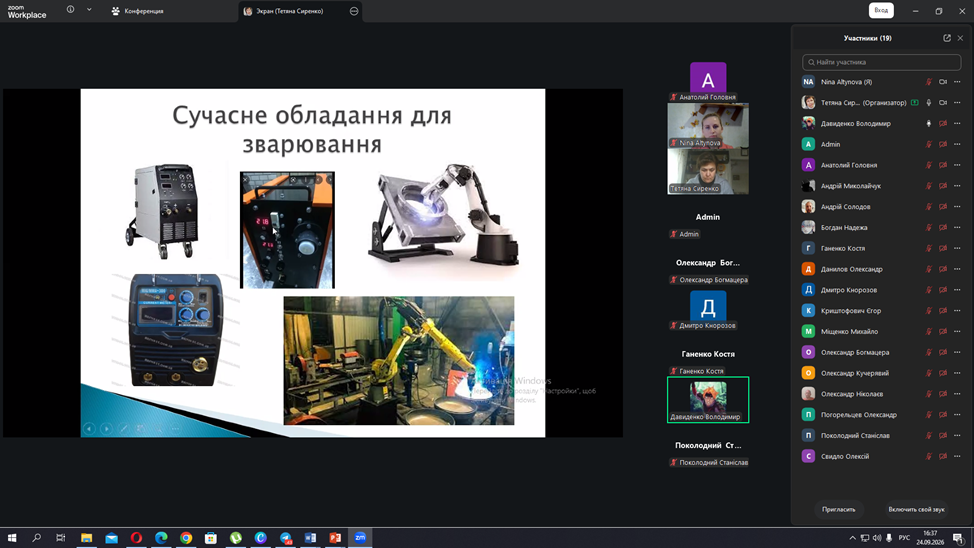This screenshot has height=548, width=974.
Task: Open the meeting info icon
Action: coord(70,10)
